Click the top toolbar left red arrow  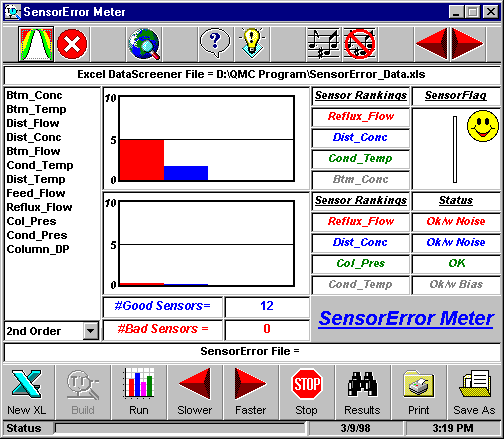click(432, 44)
